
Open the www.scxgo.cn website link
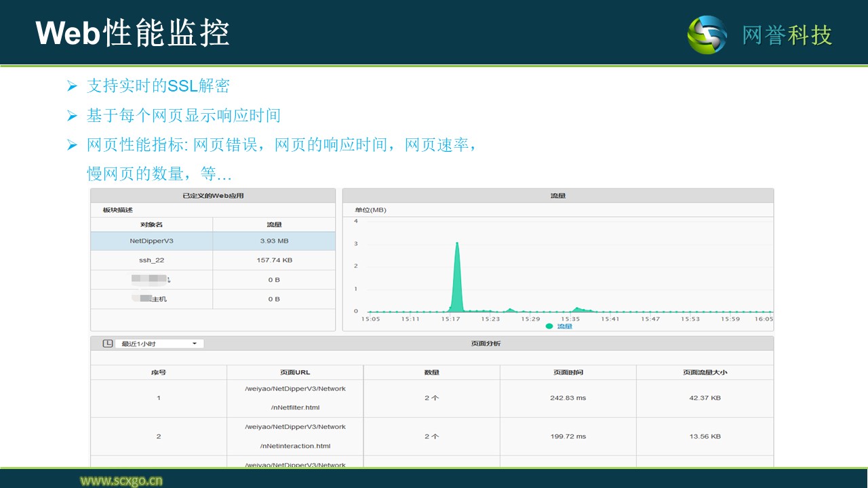(121, 481)
